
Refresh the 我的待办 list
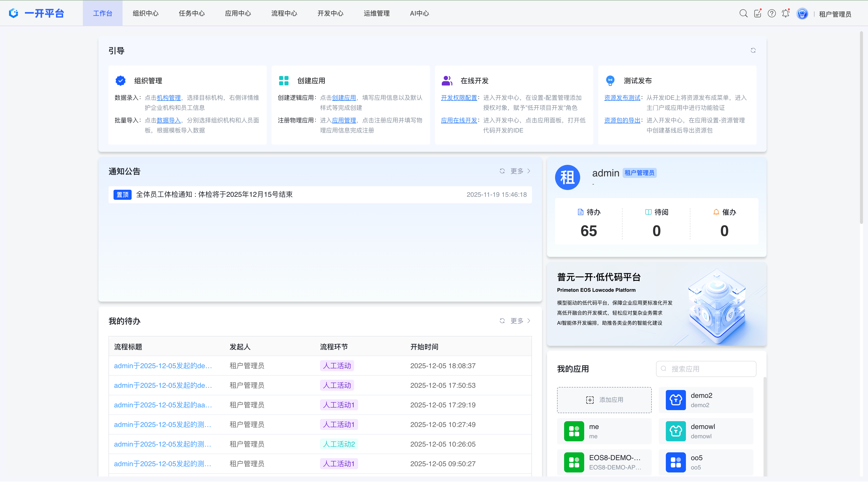point(502,321)
